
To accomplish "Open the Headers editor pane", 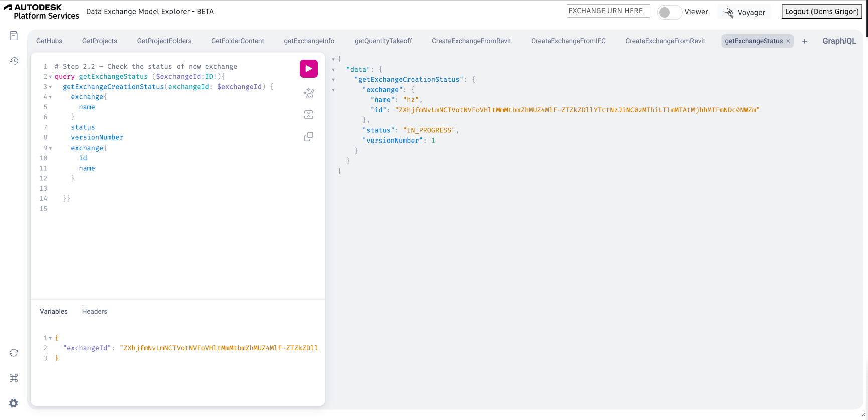I will (x=95, y=311).
